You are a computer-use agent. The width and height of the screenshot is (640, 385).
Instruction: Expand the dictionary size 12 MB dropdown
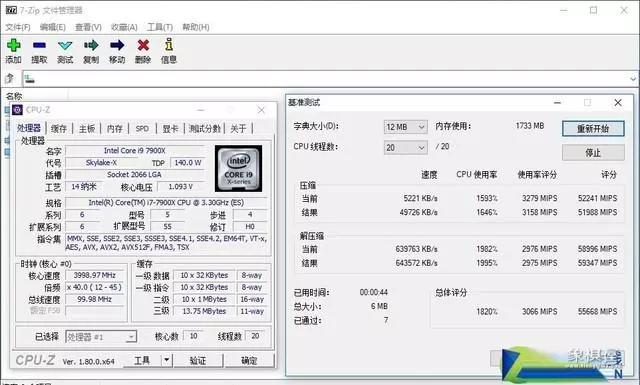pos(422,127)
